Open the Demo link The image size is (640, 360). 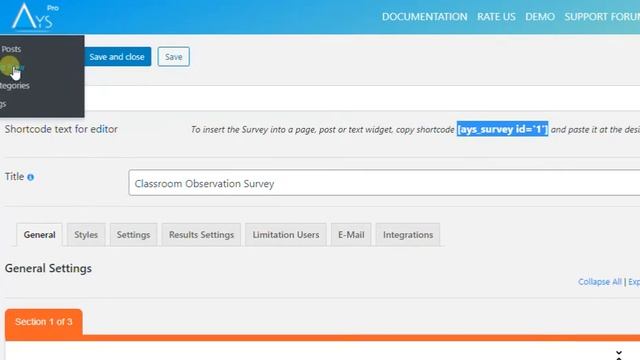point(540,17)
